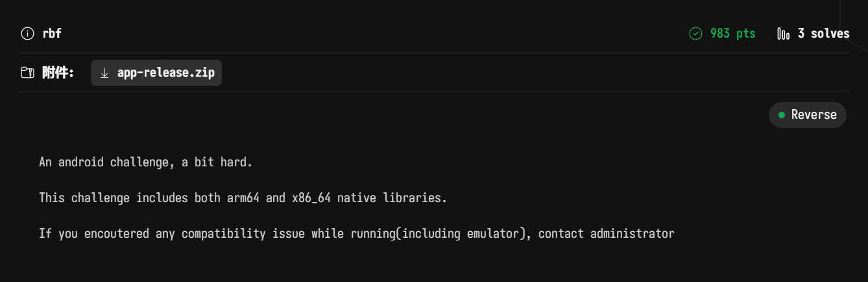Click the compatibility issue description line
The height and width of the screenshot is (282, 868).
click(x=356, y=233)
